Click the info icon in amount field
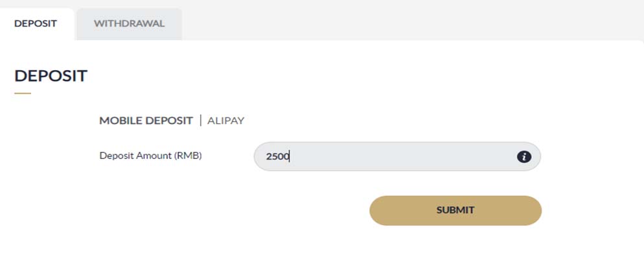 coord(523,156)
